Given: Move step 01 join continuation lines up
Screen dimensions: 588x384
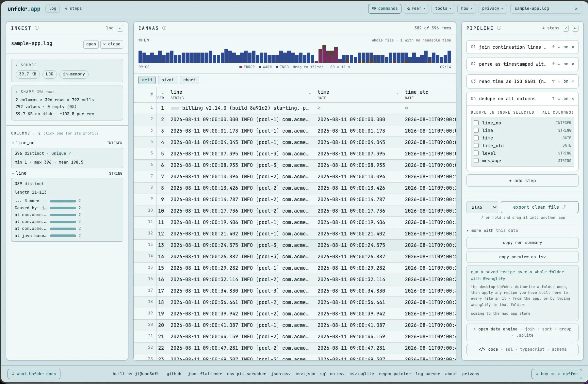Looking at the screenshot, I should click(553, 47).
